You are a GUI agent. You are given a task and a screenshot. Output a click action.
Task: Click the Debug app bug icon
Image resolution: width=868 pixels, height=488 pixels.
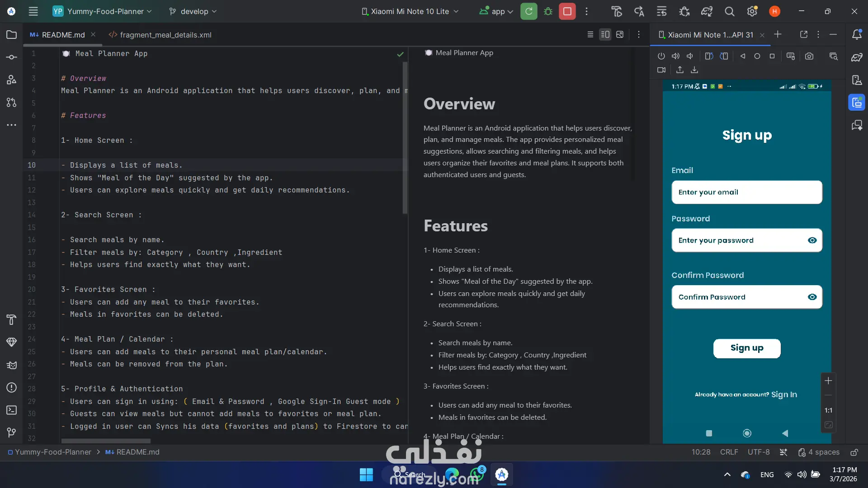point(548,11)
